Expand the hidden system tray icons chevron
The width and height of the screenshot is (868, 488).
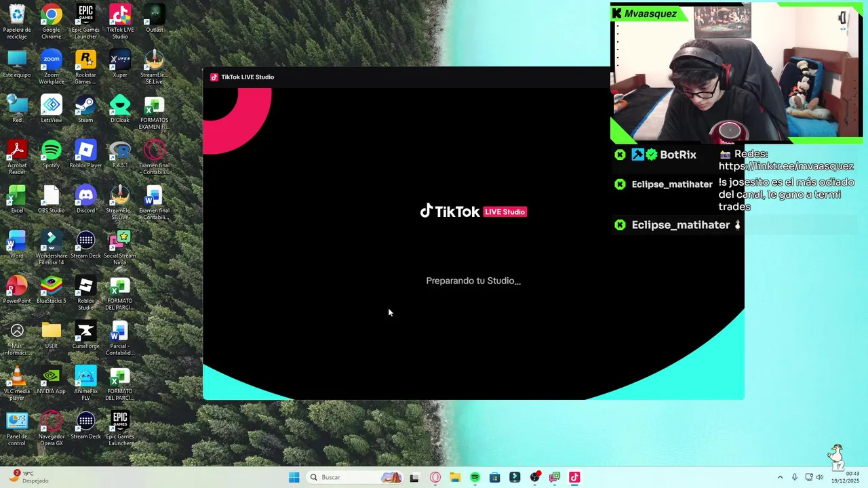[x=780, y=477]
